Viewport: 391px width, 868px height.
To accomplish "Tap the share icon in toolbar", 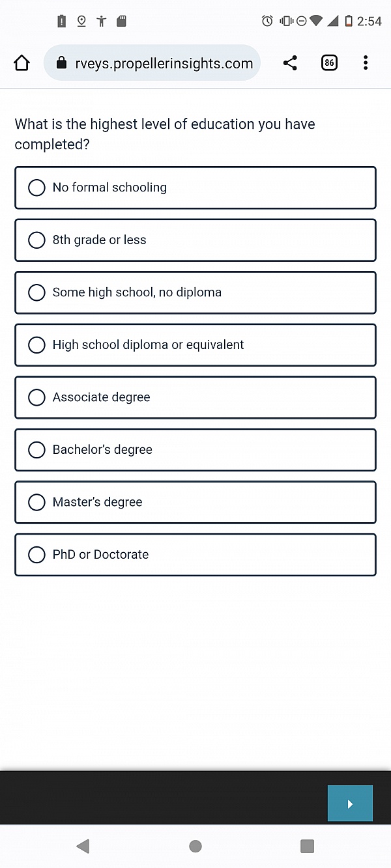I will tap(290, 63).
